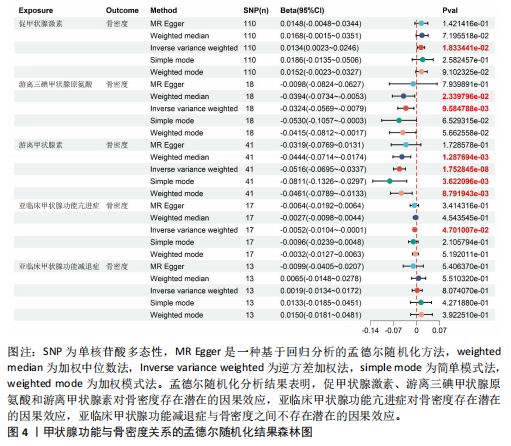Viewport: 511px width, 446px height.
Task: Click the Pval column header
Action: (450, 10)
